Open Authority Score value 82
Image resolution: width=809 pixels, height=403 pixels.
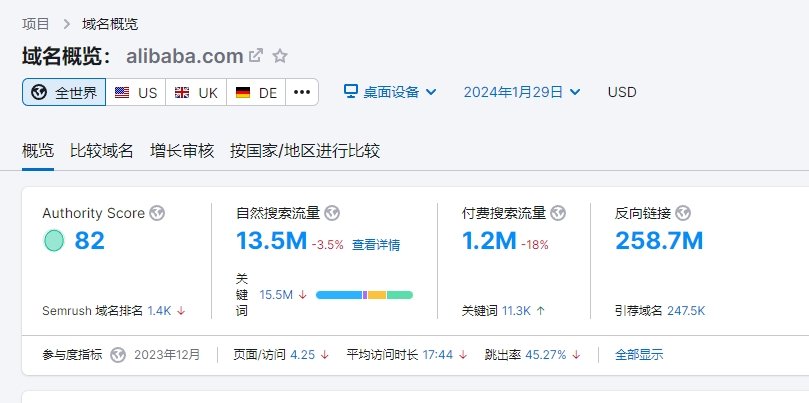[x=90, y=240]
